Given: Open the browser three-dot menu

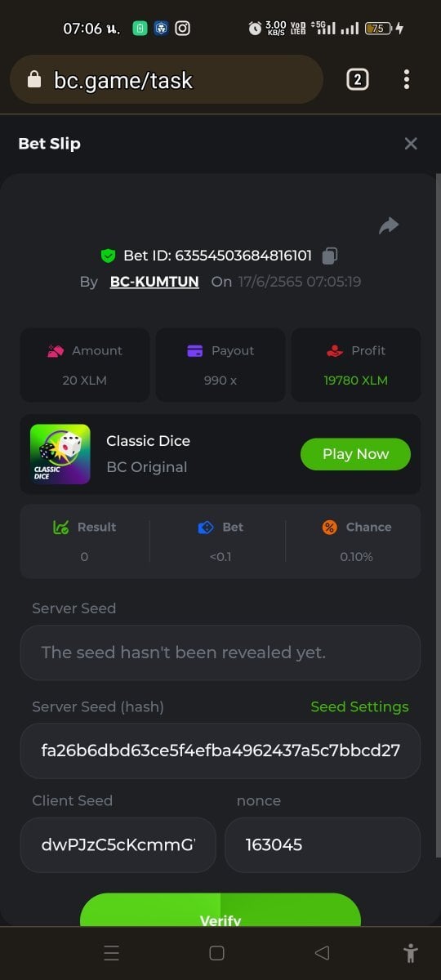Looking at the screenshot, I should point(407,79).
